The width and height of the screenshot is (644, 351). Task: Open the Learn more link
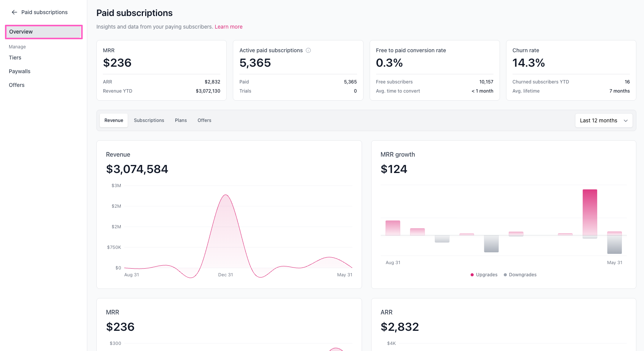coord(229,27)
